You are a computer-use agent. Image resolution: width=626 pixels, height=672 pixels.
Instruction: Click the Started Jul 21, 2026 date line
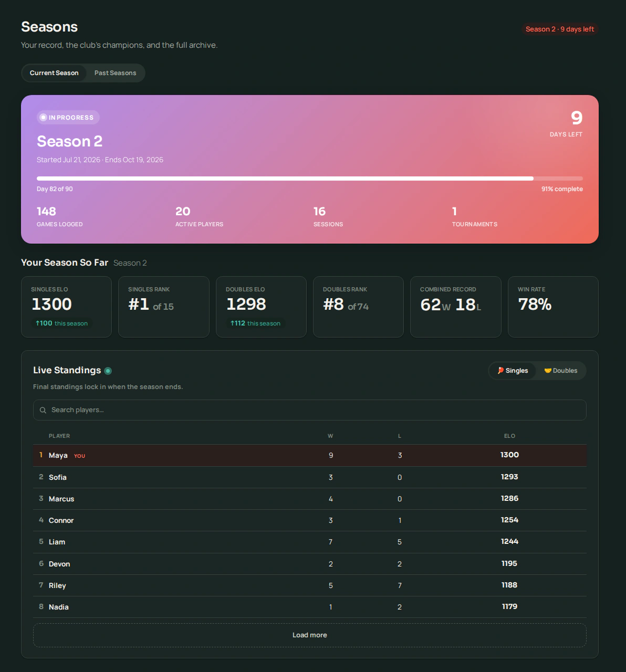[100, 160]
